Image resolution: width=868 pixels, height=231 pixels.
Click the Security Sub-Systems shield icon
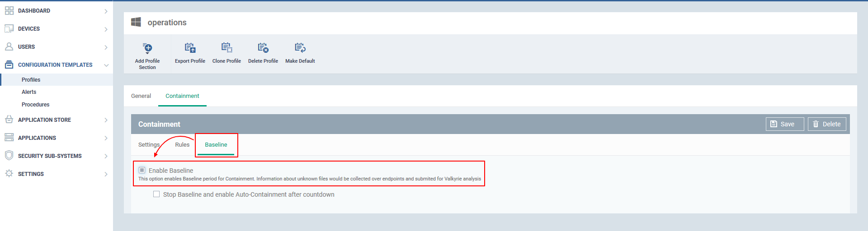(x=9, y=156)
